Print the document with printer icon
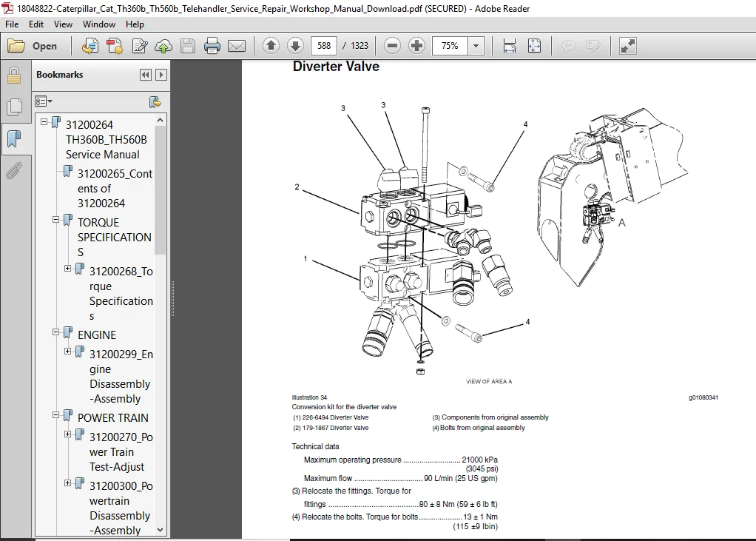Viewport: 756px width, 541px height. pos(212,46)
